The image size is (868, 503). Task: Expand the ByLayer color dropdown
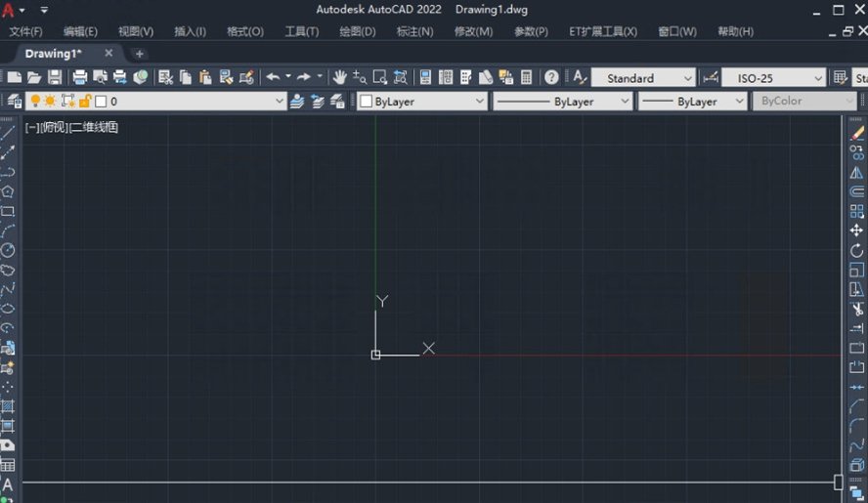(479, 102)
